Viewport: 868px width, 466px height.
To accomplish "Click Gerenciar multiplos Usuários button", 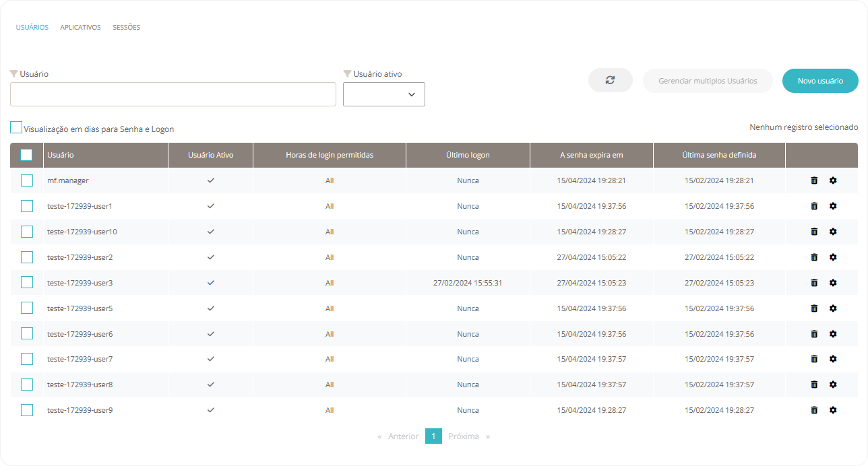I will click(708, 81).
